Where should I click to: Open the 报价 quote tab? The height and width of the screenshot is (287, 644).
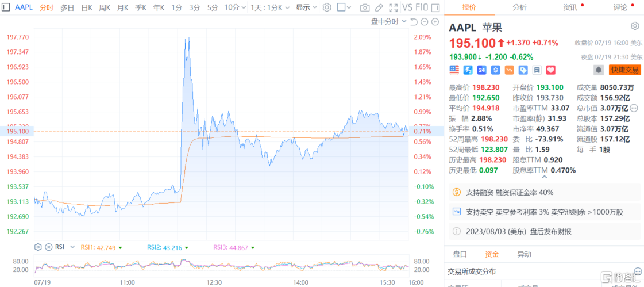coord(469,7)
